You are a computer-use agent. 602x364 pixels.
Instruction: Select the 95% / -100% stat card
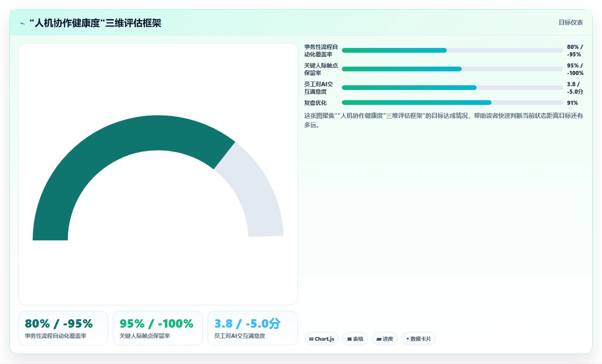(x=158, y=328)
